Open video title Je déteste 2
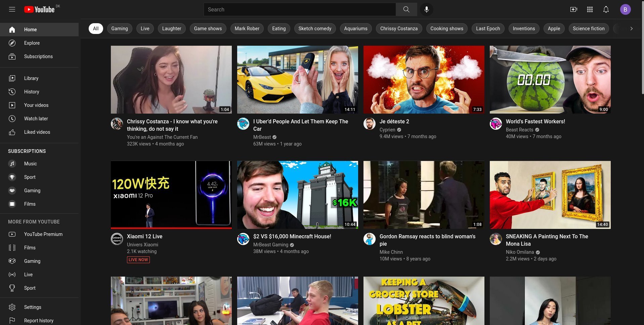 pos(394,121)
